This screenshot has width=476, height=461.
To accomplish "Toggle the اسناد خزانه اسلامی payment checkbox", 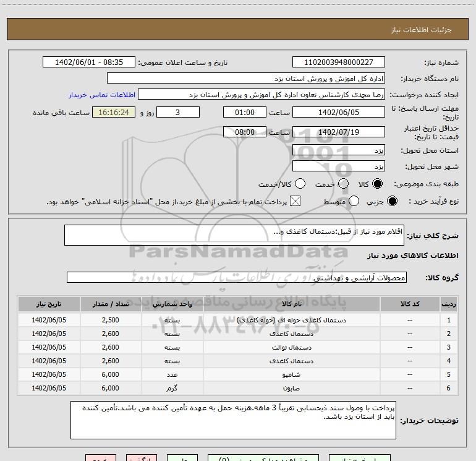I will [295, 201].
